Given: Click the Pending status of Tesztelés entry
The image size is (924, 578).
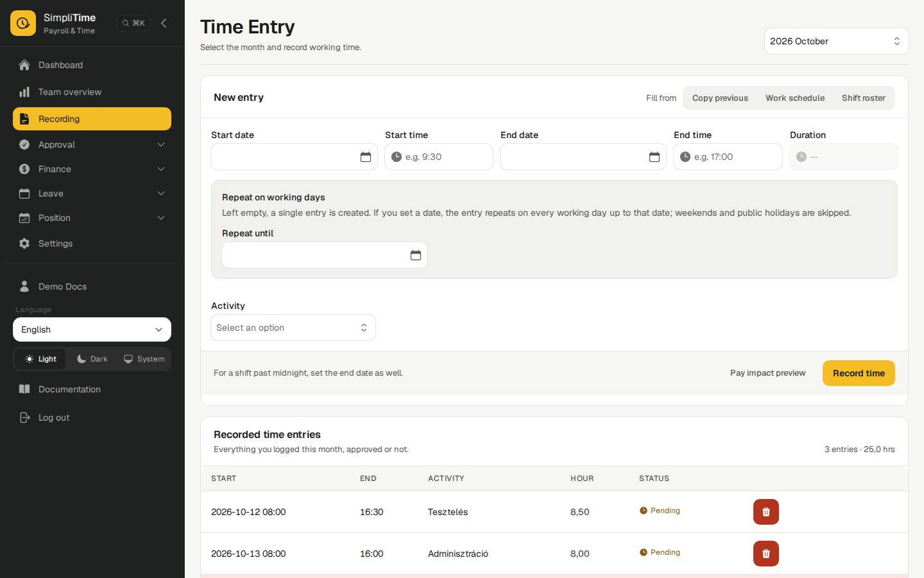Looking at the screenshot, I should [660, 511].
